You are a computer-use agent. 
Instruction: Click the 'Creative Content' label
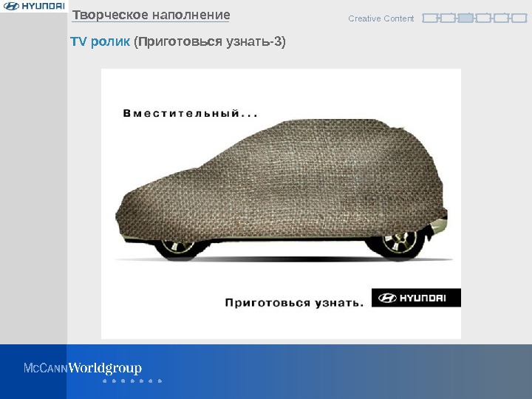[x=381, y=18]
